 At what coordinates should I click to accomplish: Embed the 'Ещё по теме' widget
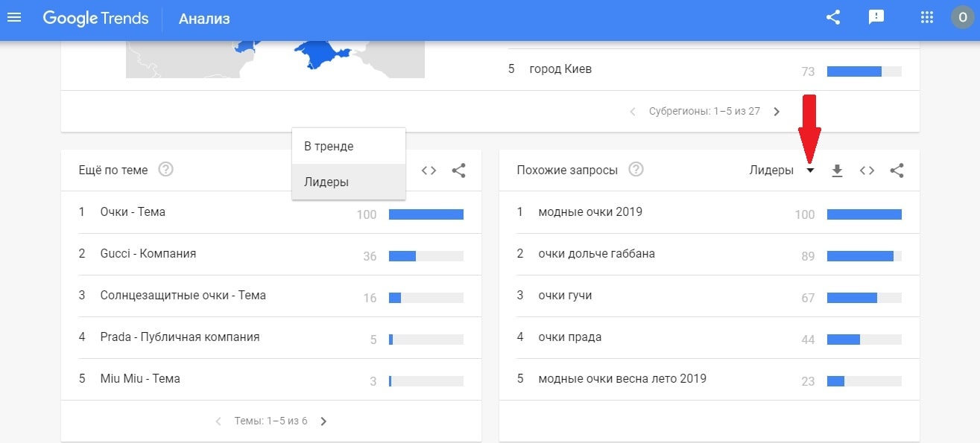429,170
